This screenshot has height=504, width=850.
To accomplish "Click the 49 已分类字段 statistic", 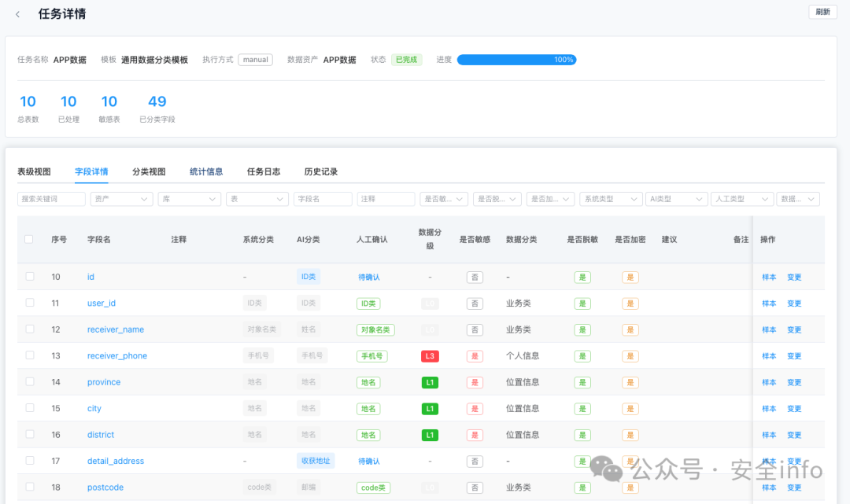I will 157,109.
